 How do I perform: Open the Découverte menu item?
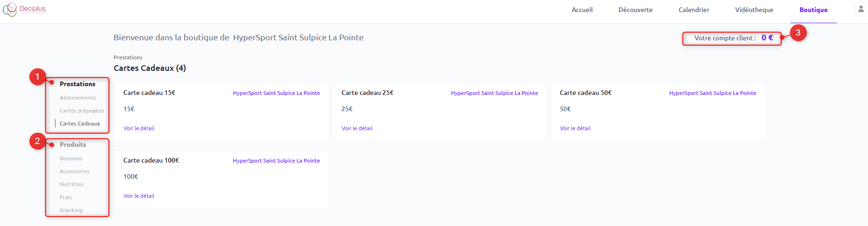pyautogui.click(x=635, y=10)
